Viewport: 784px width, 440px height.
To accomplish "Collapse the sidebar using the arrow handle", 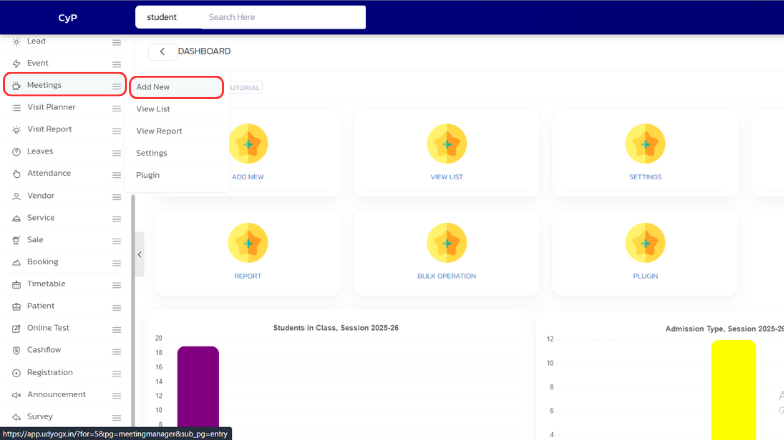I will [139, 255].
